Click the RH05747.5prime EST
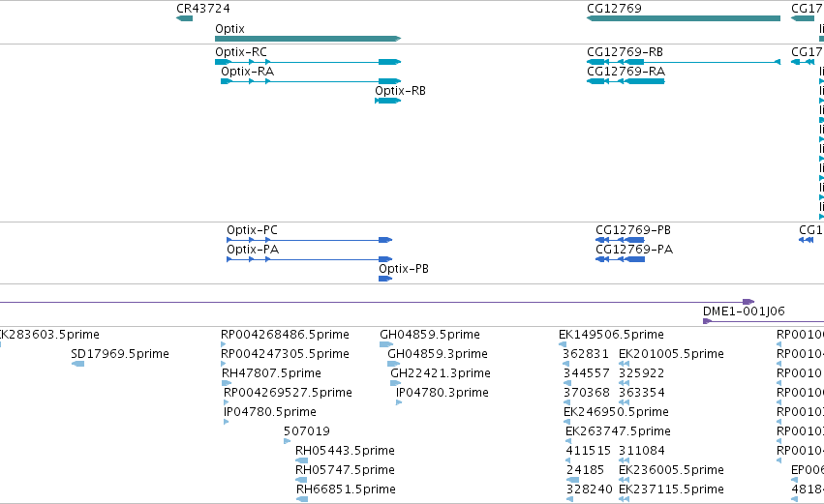Screen dimensions: 824x504 tap(302, 481)
